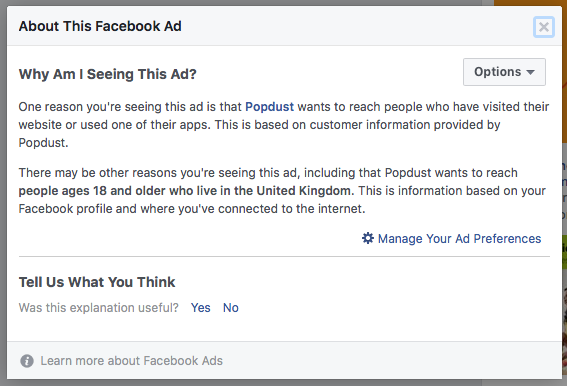The height and width of the screenshot is (386, 567).
Task: Click the Was this explanation useful text
Action: coord(99,307)
